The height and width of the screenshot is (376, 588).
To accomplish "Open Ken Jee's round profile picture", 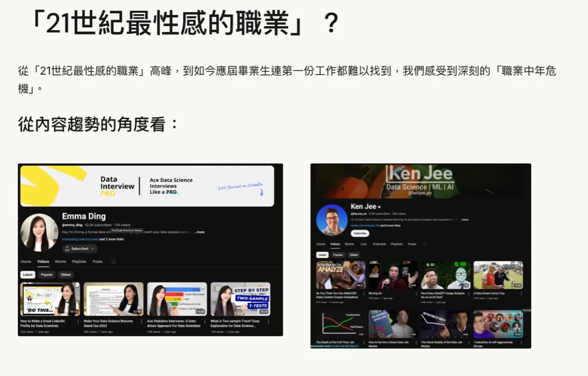I will tap(332, 220).
